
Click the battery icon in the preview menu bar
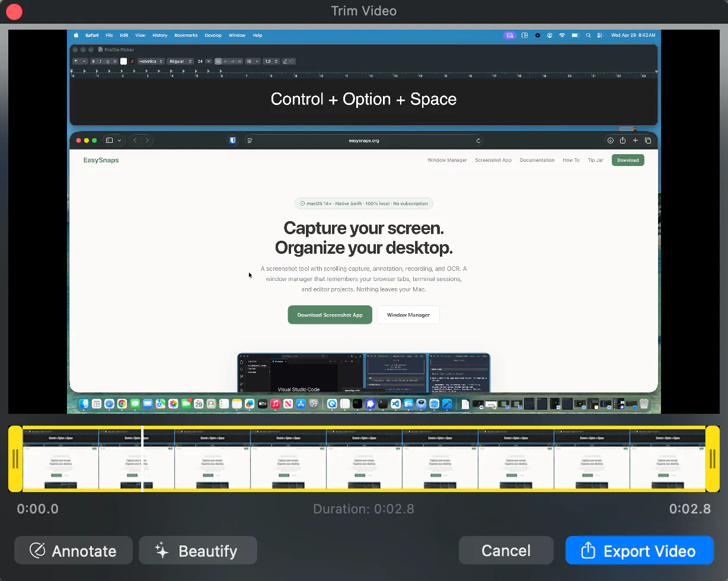coord(575,36)
